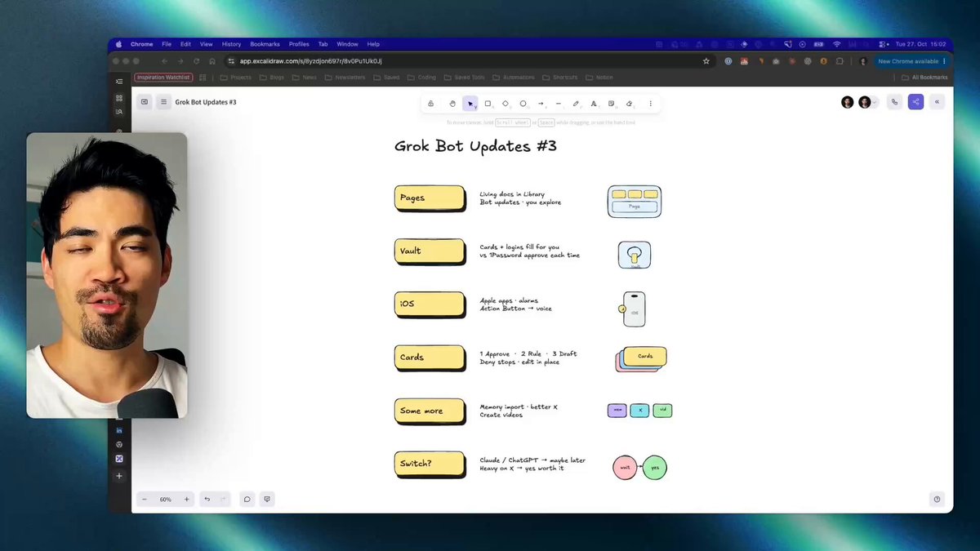Start a voice call
The height and width of the screenshot is (551, 980).
(895, 102)
